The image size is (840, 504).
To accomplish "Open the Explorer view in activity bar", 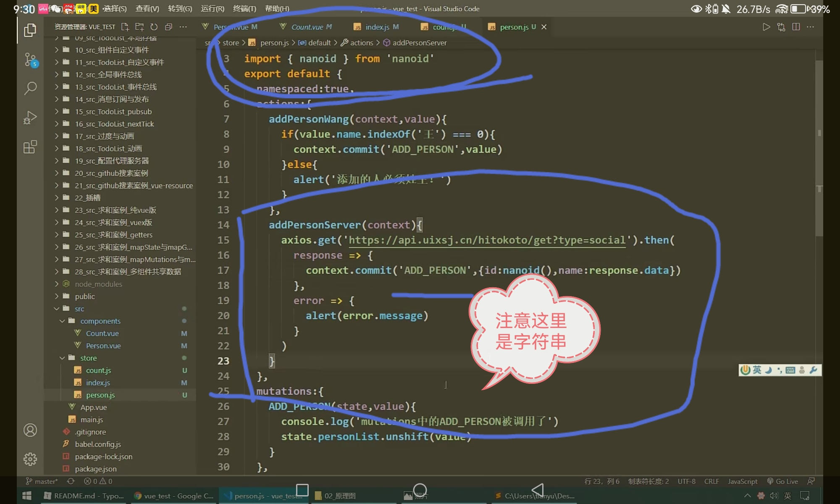I will (30, 30).
